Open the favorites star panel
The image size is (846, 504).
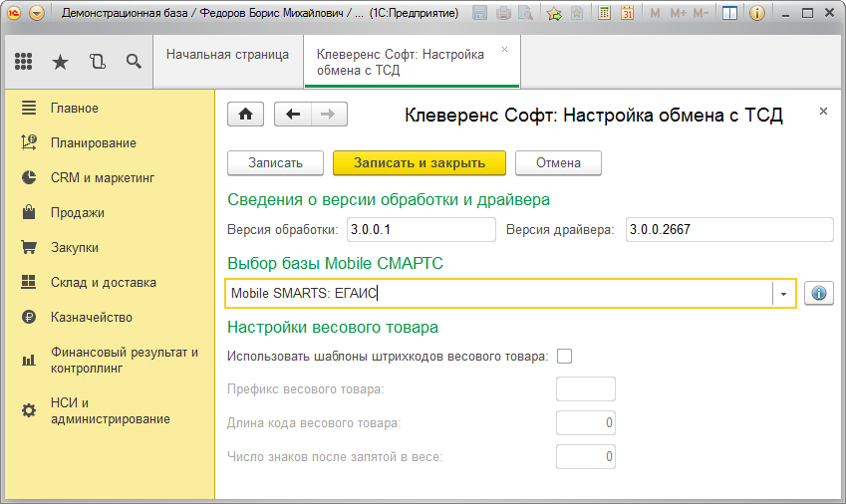point(60,62)
